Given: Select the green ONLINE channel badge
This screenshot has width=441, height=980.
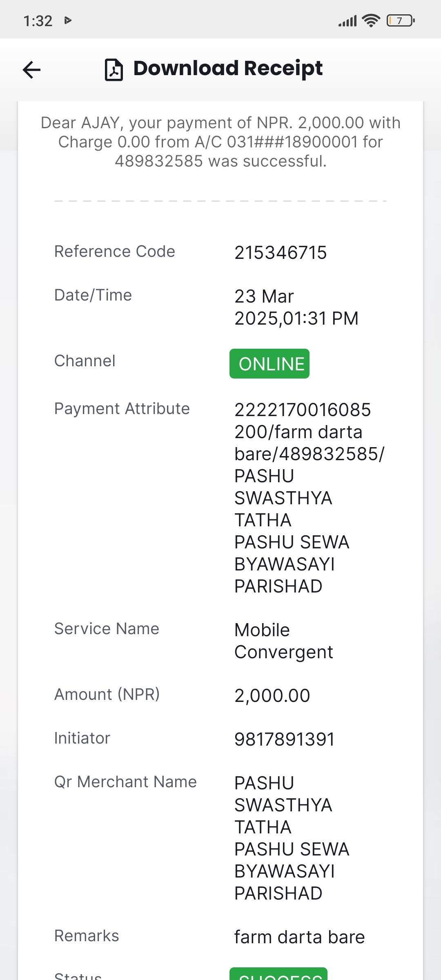Looking at the screenshot, I should 269,363.
